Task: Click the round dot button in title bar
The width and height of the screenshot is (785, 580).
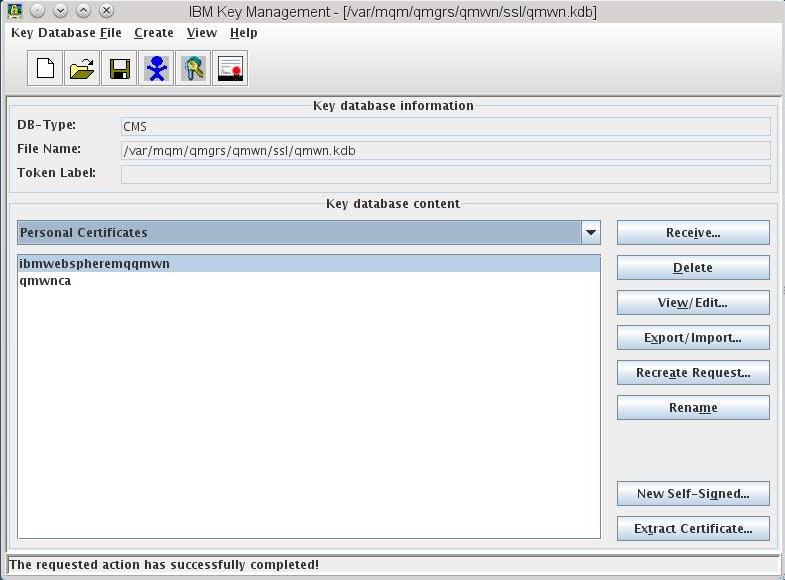Action: coord(38,11)
